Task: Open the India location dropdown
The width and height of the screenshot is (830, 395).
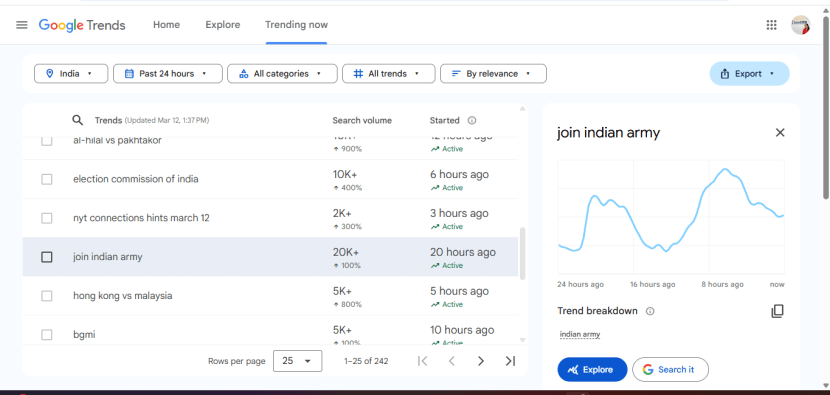Action: tap(71, 74)
